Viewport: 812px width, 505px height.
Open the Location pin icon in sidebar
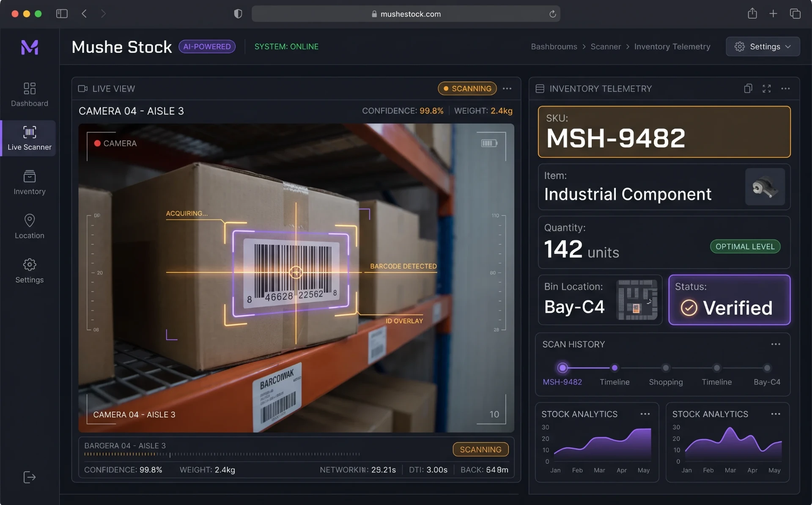tap(30, 220)
